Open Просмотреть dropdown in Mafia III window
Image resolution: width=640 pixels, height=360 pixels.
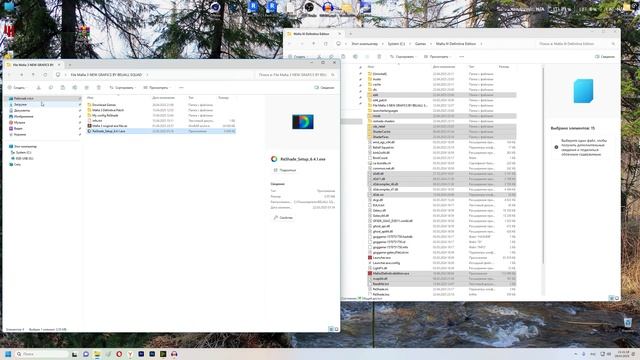[437, 57]
